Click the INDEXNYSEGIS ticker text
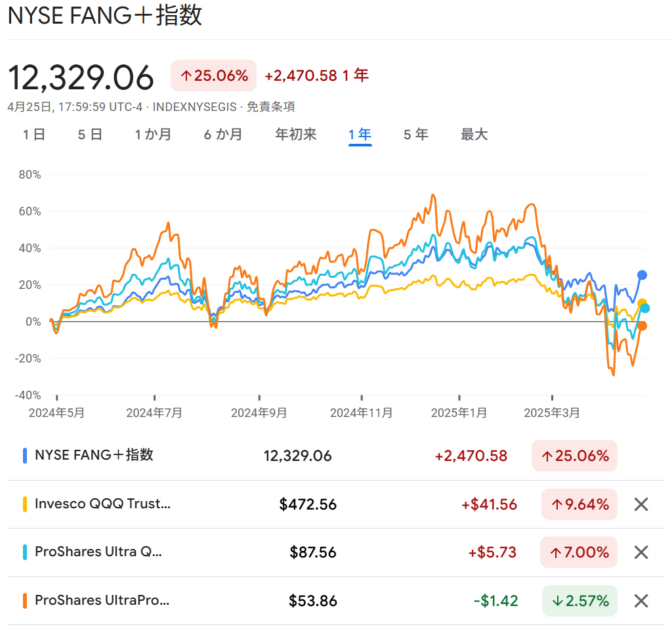The width and height of the screenshot is (672, 633). (x=194, y=107)
